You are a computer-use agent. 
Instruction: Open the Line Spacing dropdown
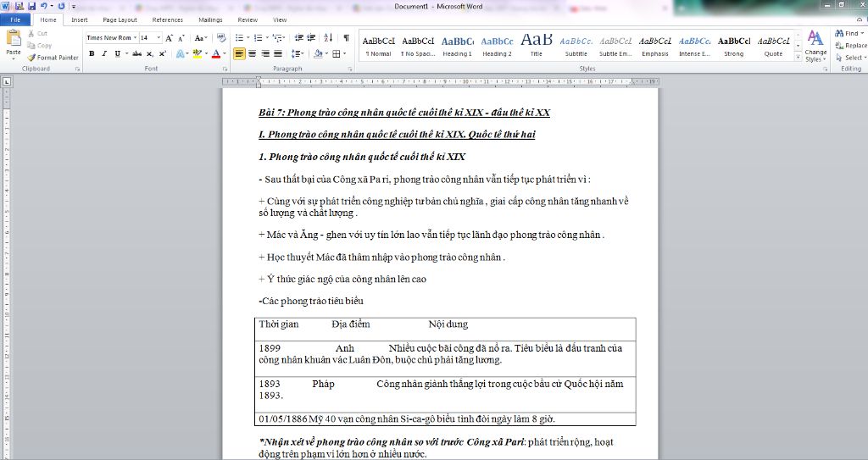[x=298, y=53]
